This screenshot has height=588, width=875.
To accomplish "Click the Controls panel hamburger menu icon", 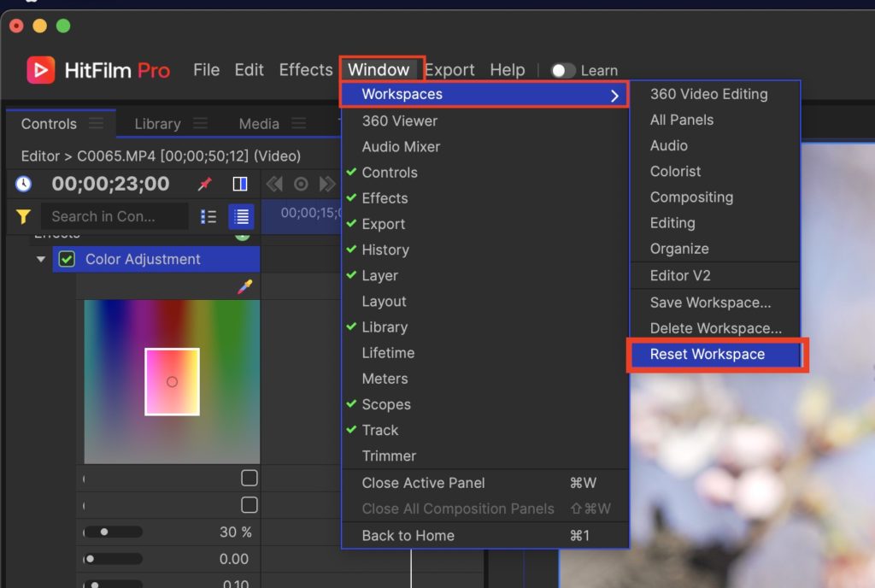I will (x=97, y=123).
